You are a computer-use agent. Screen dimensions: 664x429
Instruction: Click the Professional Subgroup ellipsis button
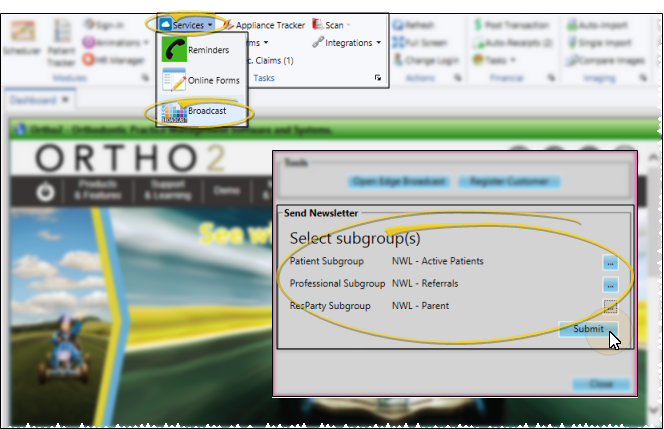coord(610,284)
